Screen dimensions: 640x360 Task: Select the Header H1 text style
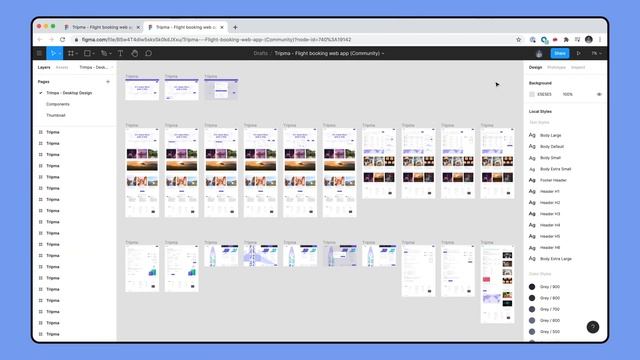coord(549,191)
